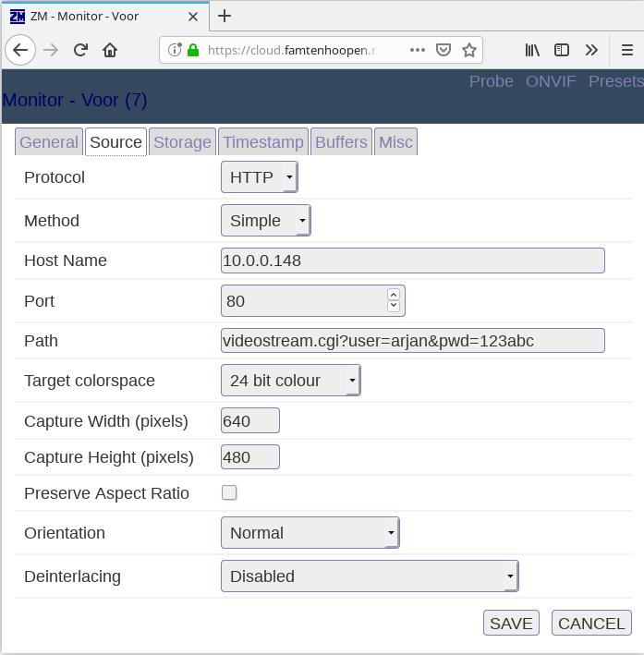This screenshot has width=644, height=655.
Task: Open the Deinterlacing dropdown
Action: 370,576
